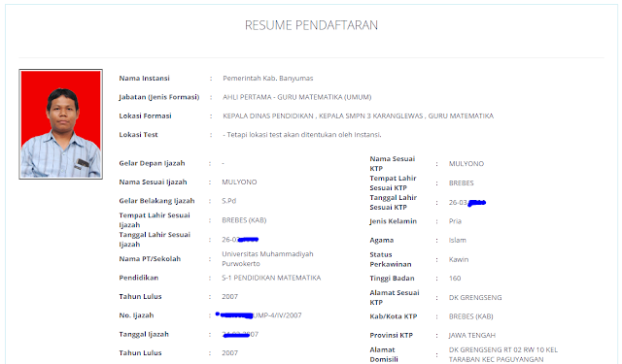Select the 'Jenis Kelamin' label
The width and height of the screenshot is (622, 364).
393,221
